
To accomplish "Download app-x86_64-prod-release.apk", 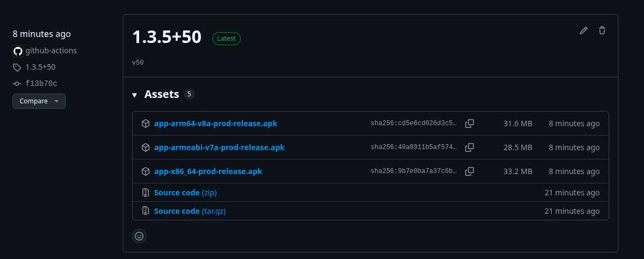I will (x=208, y=171).
